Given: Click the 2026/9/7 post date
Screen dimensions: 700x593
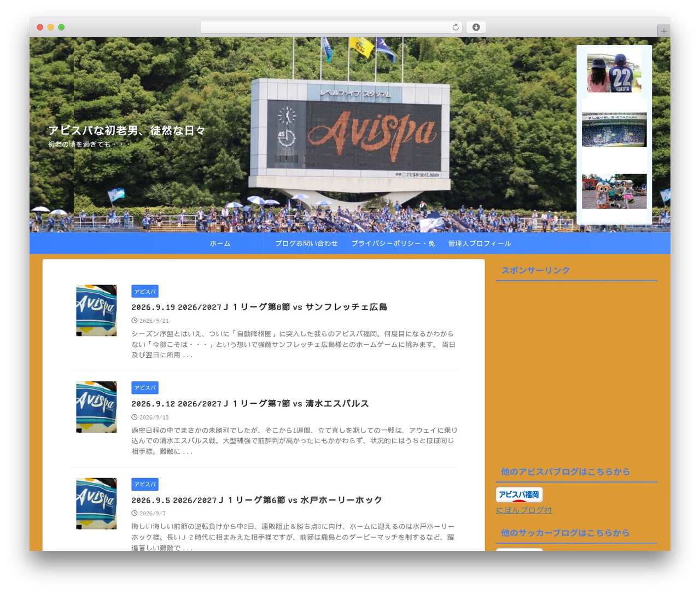Looking at the screenshot, I should click(x=149, y=514).
